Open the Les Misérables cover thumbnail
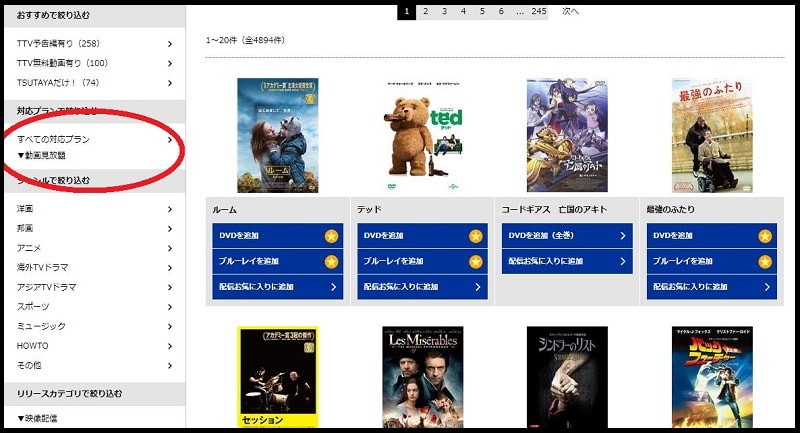The height and width of the screenshot is (433, 800). (423, 377)
